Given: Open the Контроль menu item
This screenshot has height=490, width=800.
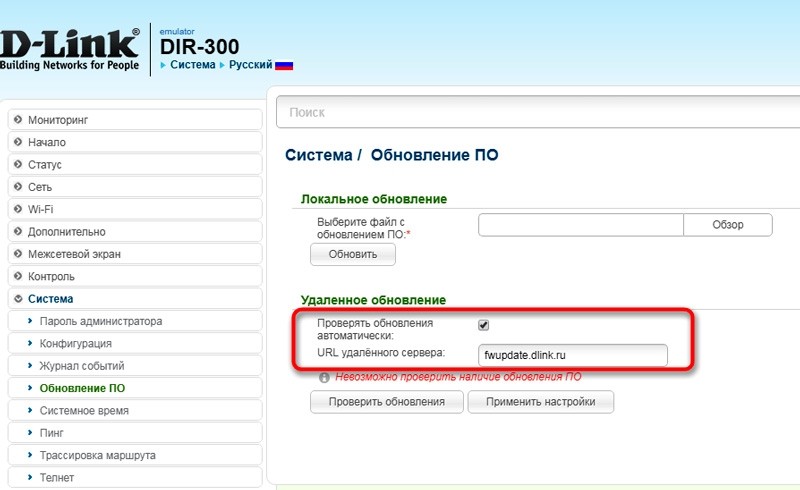Looking at the screenshot, I should 135,276.
